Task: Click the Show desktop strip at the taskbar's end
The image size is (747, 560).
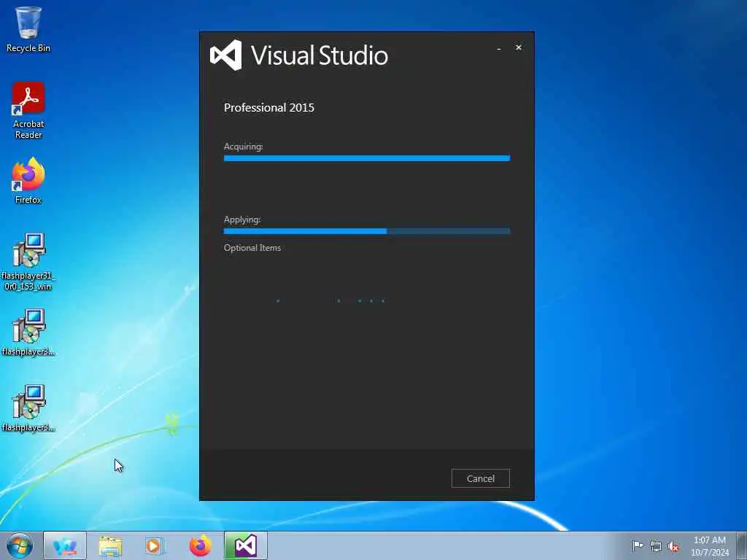Action: [741, 545]
